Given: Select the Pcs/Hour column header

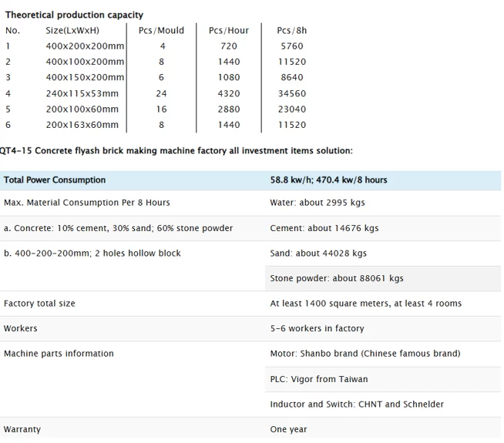Looking at the screenshot, I should coord(229,30).
